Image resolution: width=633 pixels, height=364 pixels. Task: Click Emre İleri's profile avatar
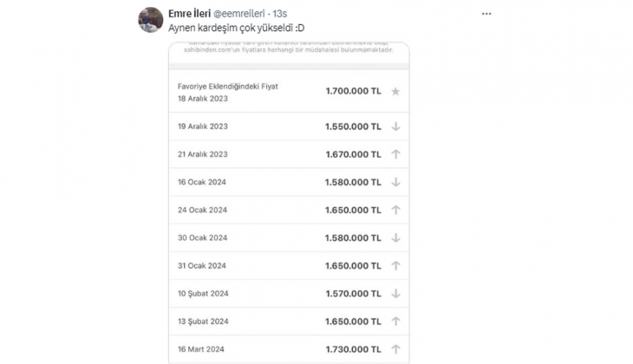[151, 19]
